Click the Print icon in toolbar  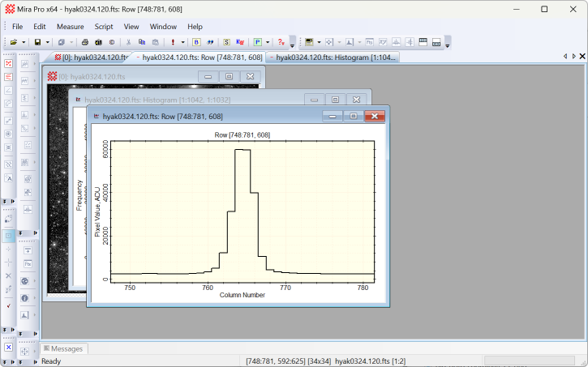coord(85,42)
